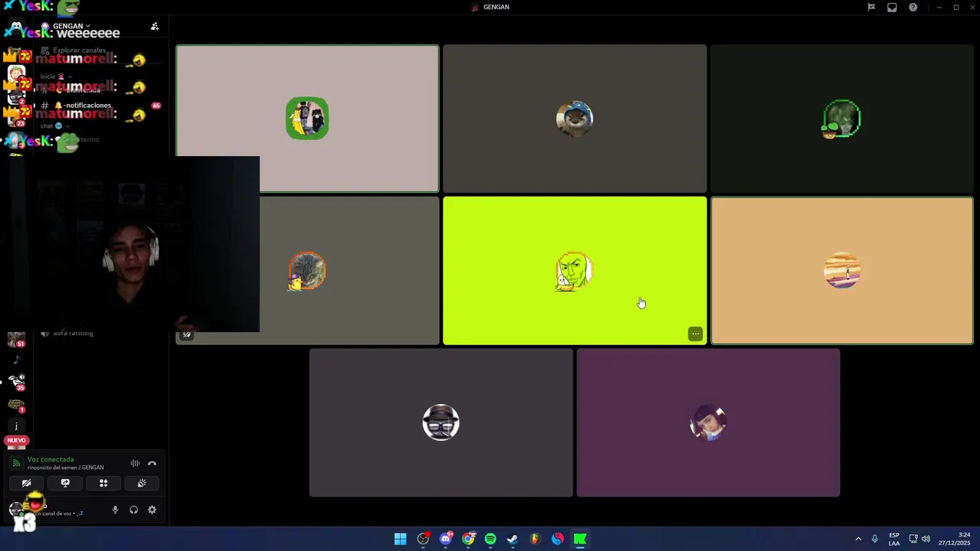Focus the green face avatar on lime tile

pyautogui.click(x=574, y=271)
